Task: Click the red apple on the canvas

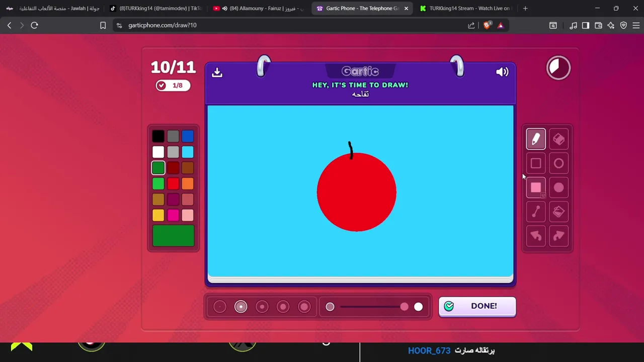Action: [x=357, y=192]
